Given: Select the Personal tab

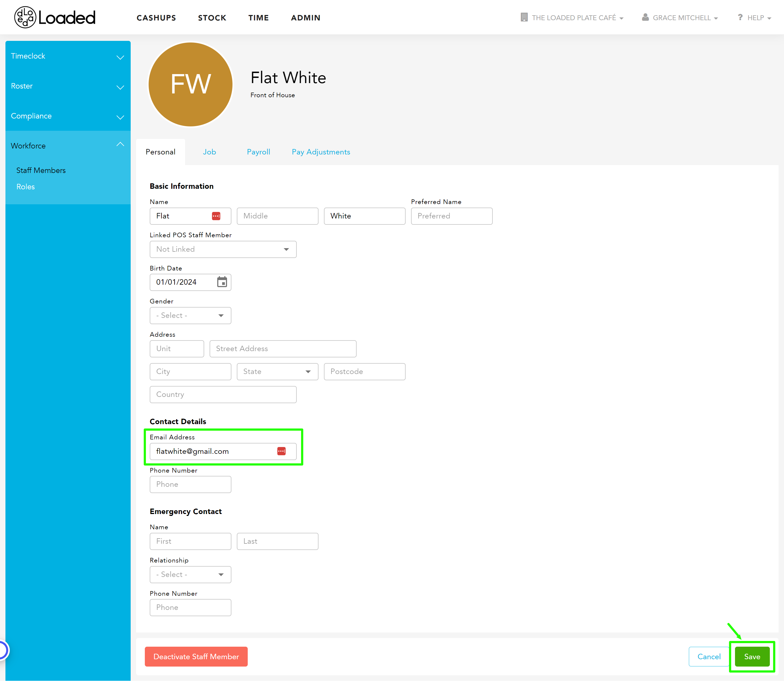Looking at the screenshot, I should 160,152.
